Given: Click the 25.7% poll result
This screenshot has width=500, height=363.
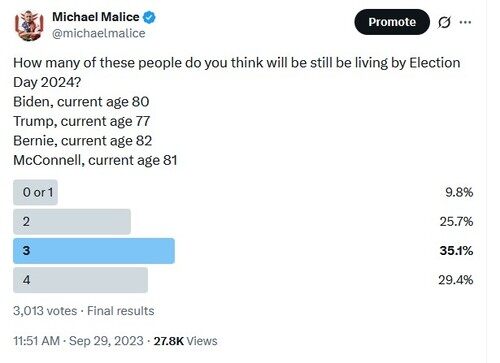Looking at the screenshot, I should click(x=456, y=222).
